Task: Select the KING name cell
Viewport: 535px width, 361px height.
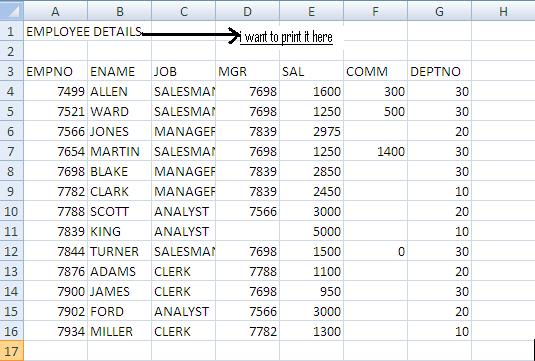Action: (119, 231)
